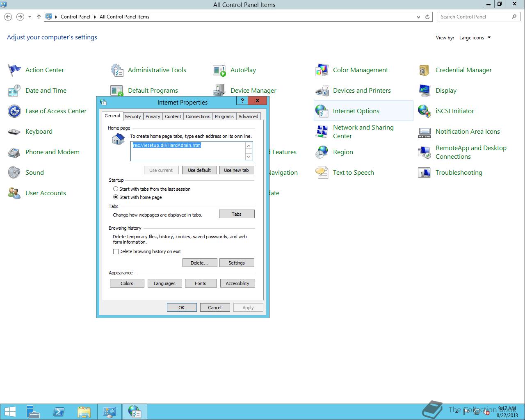Open RemoteApp and Desktop Connections icon

pos(425,152)
